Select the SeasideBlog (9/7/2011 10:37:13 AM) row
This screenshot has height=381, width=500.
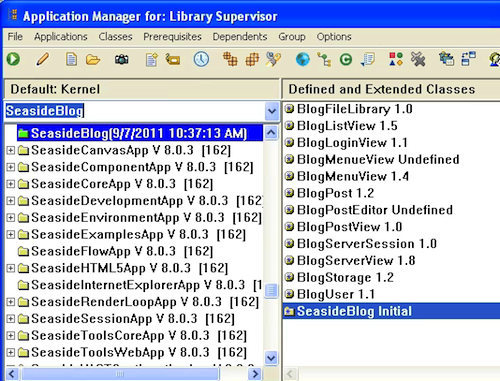(140, 133)
